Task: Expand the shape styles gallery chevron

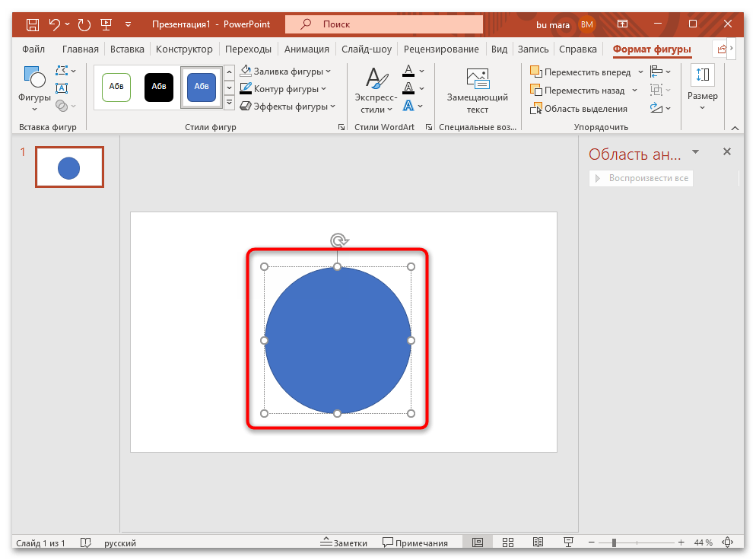Action: [x=229, y=101]
